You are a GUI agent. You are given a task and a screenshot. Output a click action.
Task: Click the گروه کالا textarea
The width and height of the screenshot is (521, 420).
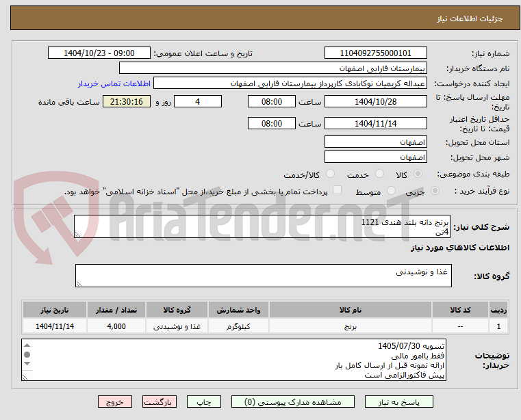click(263, 276)
